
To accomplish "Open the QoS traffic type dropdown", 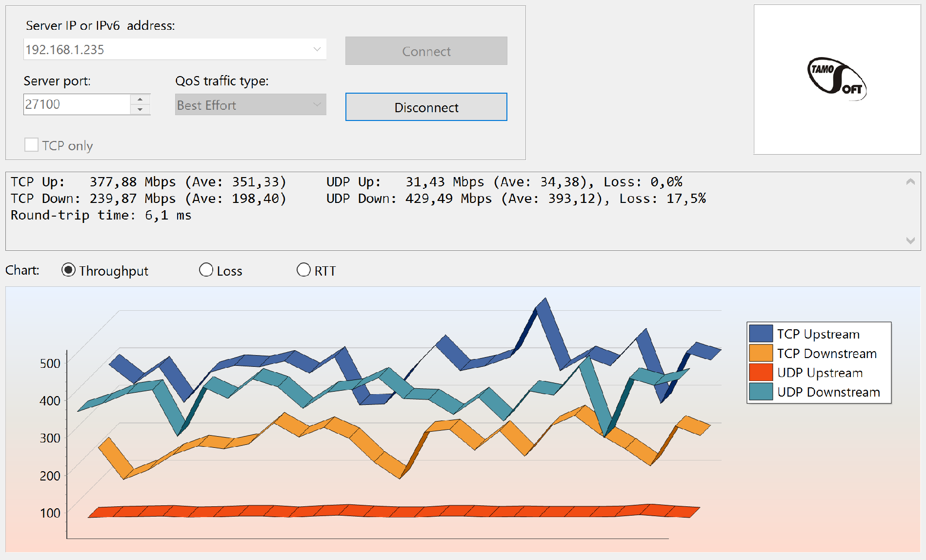I will click(317, 105).
